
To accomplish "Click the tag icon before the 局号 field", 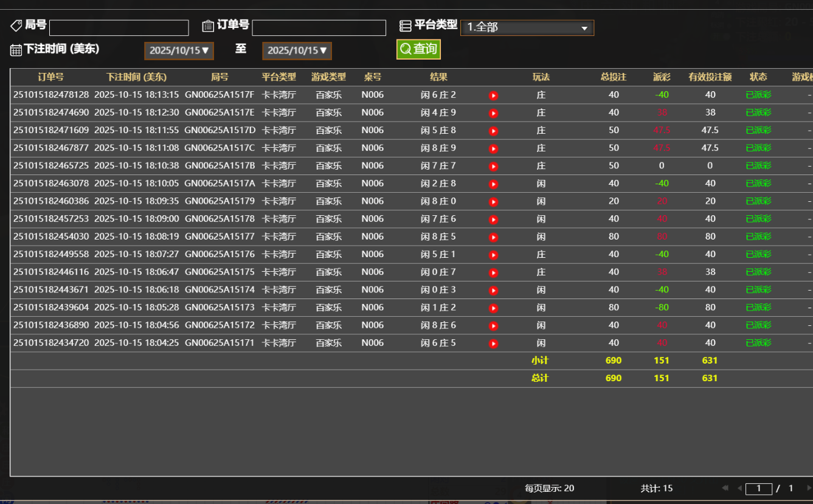I will tap(16, 25).
